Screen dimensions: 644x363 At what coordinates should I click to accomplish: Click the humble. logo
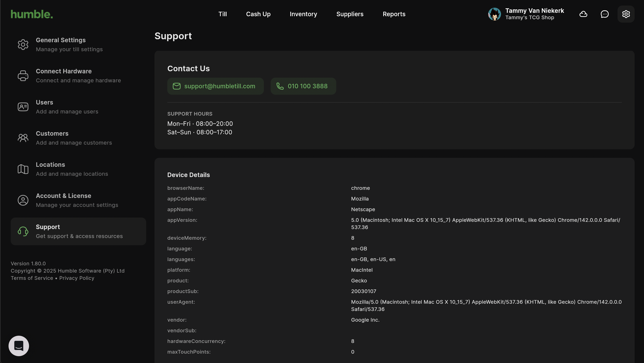(x=32, y=14)
